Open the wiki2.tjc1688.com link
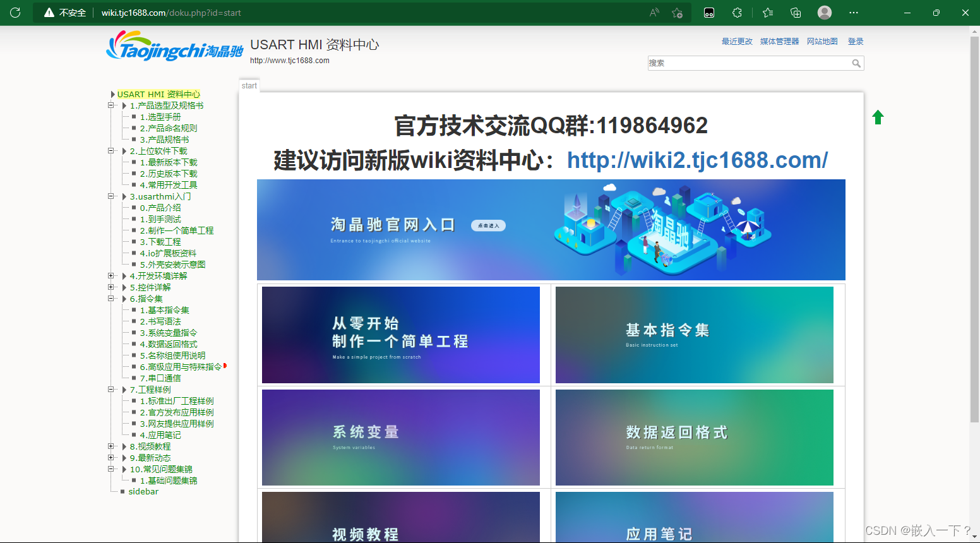 pos(697,160)
